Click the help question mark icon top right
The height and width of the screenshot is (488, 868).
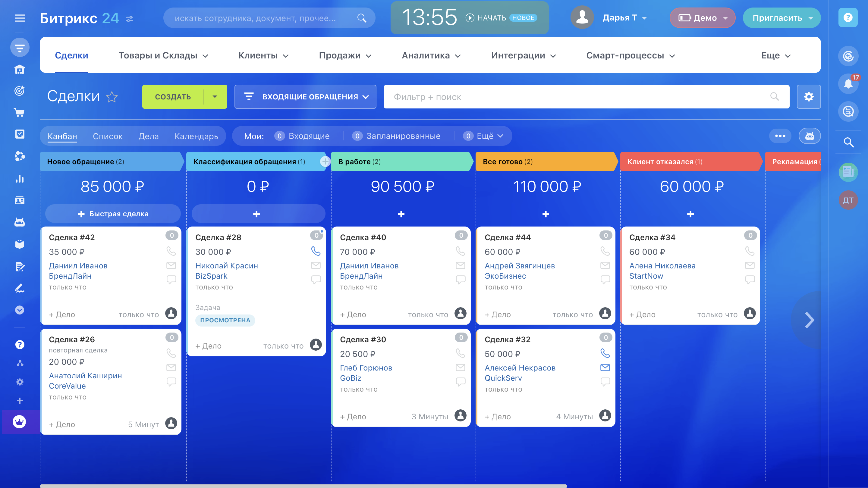[x=848, y=17]
